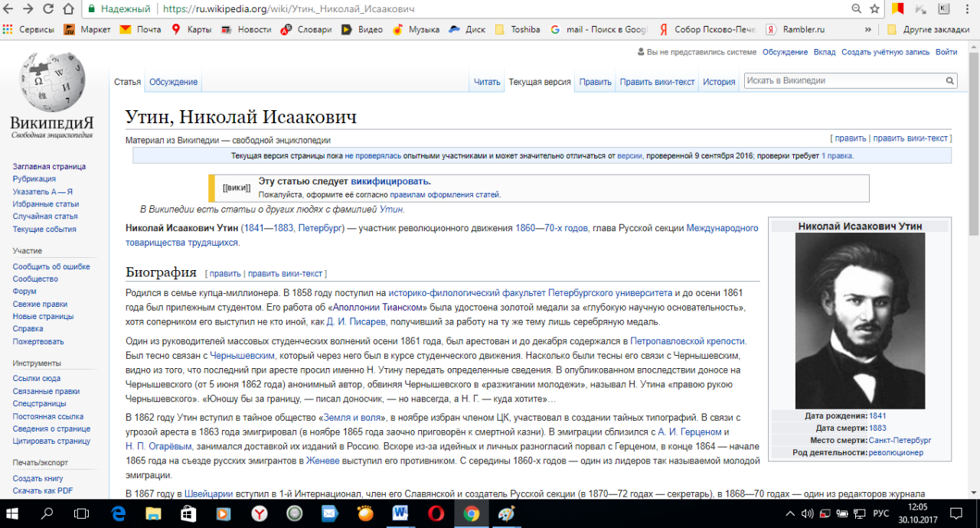Click the zoom magnifier icon in address bar
Viewport: 980px width, 528px height.
tap(857, 9)
